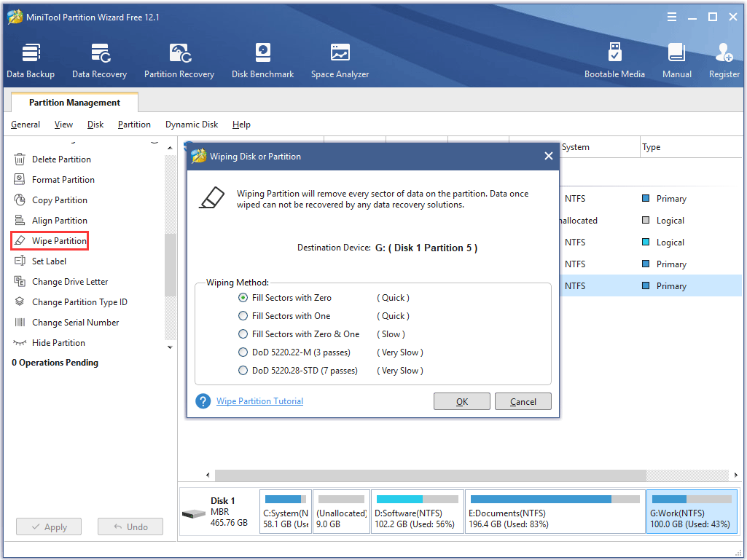The image size is (747, 560).
Task: Open Wipe Partition Tutorial link
Action: pos(259,401)
